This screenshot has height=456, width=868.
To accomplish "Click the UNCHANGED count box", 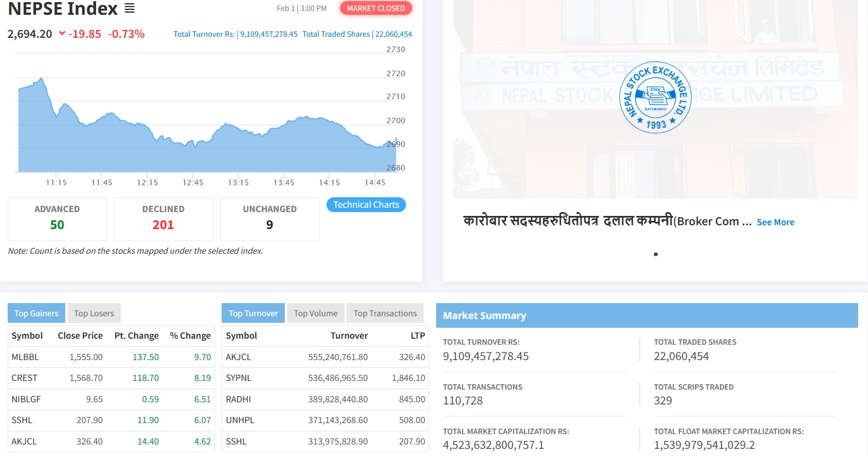I will [x=269, y=219].
